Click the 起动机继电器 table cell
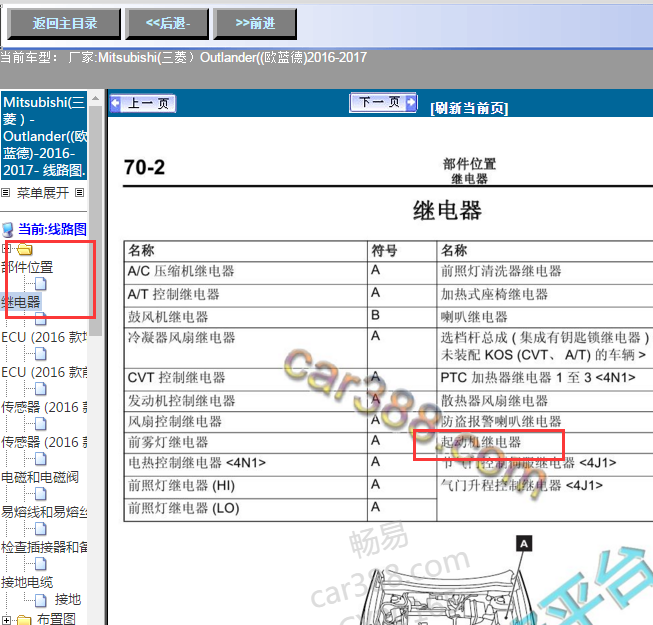Screen dimensions: 653x625 545,443
